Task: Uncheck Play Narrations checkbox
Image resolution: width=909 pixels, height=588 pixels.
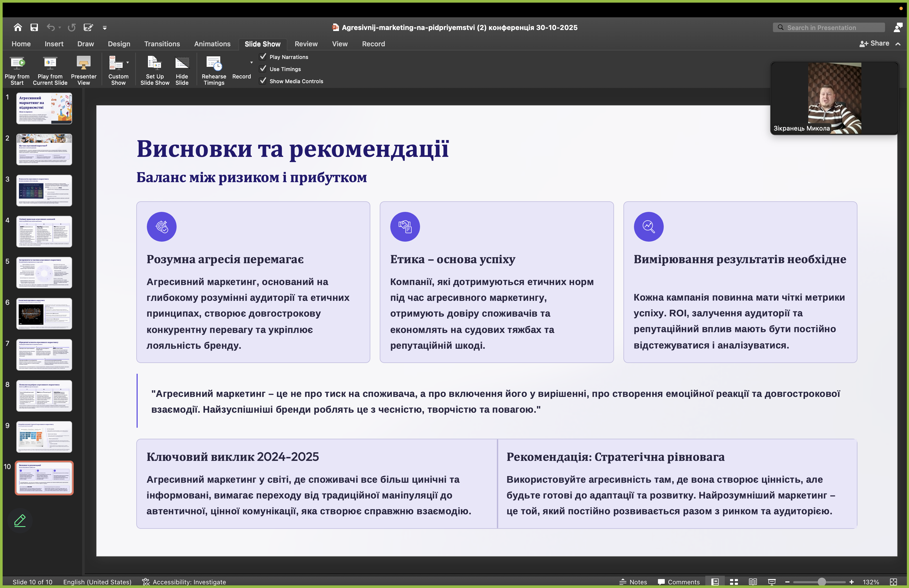Action: click(x=263, y=57)
